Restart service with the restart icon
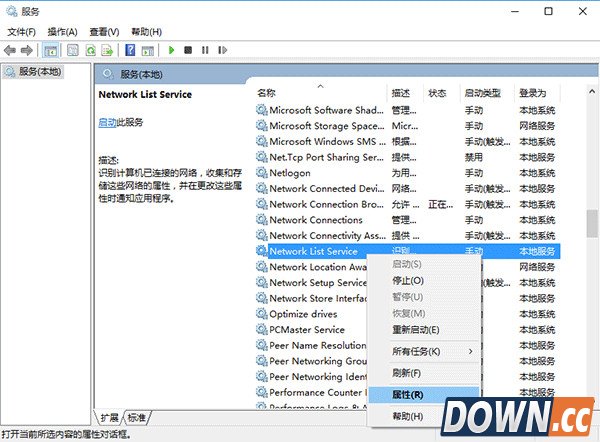 pos(222,50)
